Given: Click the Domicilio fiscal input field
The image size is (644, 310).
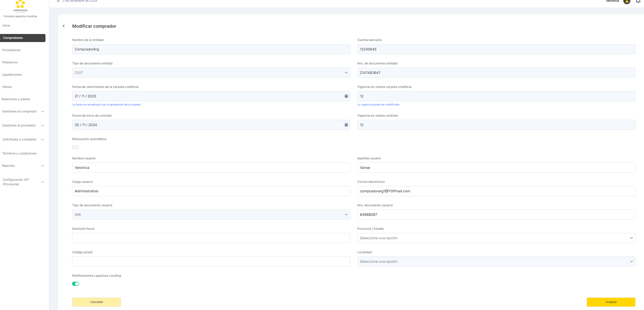Looking at the screenshot, I should 211,238.
